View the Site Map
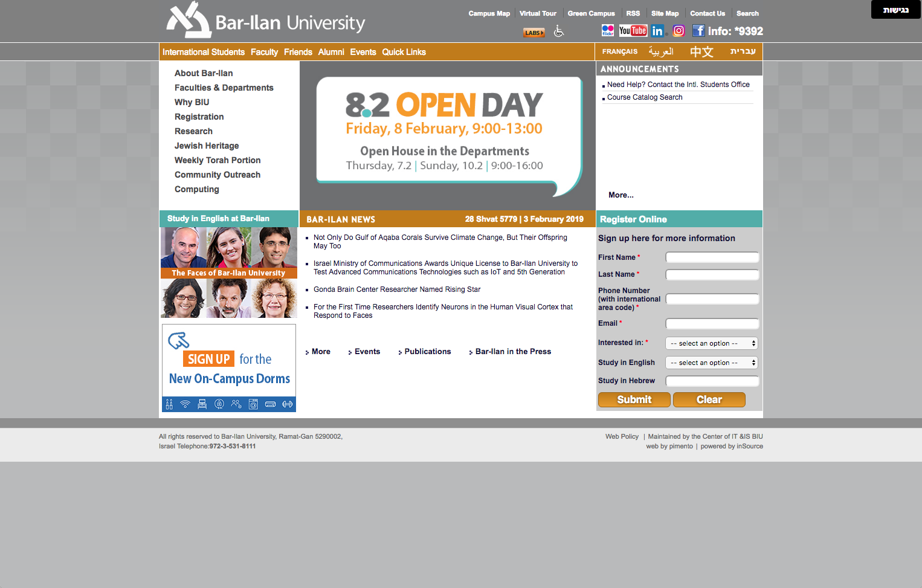Image resolution: width=922 pixels, height=588 pixels. pyautogui.click(x=665, y=13)
